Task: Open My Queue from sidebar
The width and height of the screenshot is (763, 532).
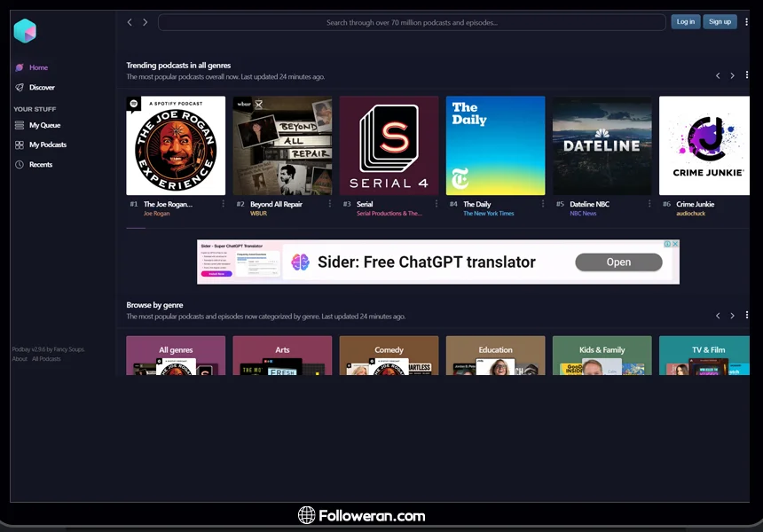Action: pos(44,125)
